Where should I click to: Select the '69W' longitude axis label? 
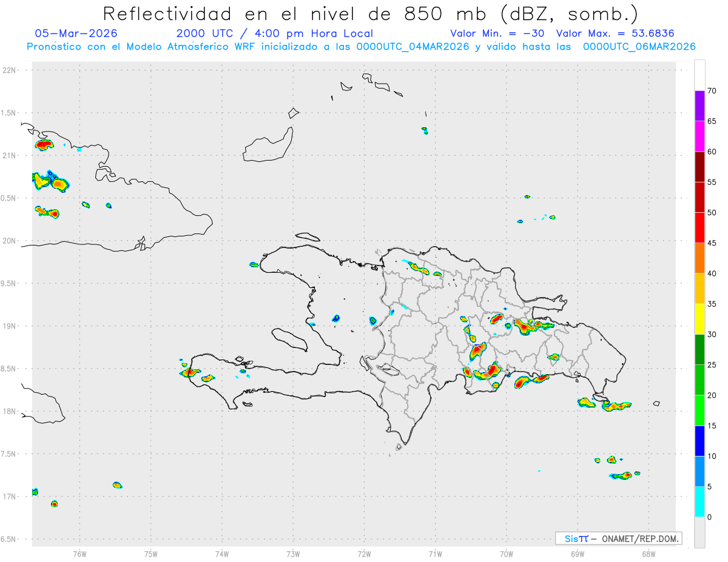[577, 554]
